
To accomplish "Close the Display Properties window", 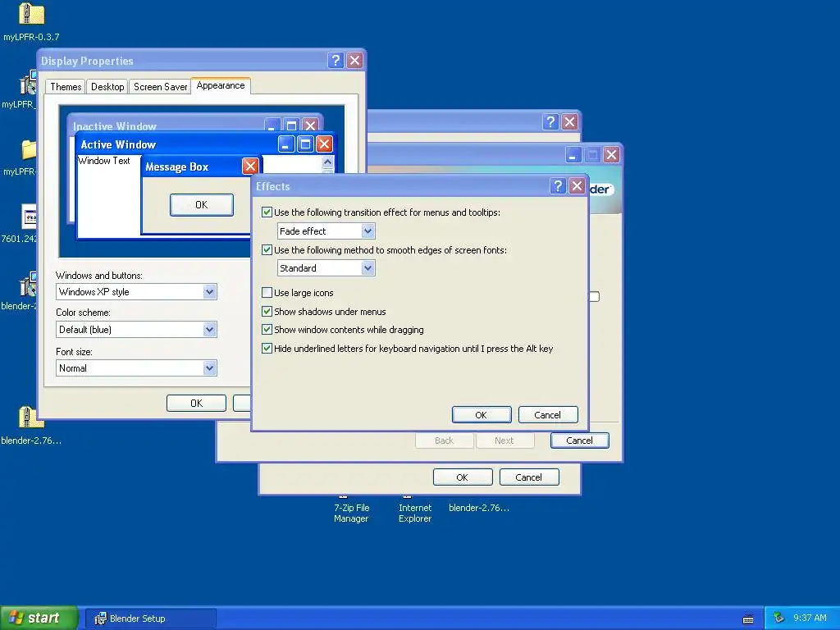I will pyautogui.click(x=354, y=61).
